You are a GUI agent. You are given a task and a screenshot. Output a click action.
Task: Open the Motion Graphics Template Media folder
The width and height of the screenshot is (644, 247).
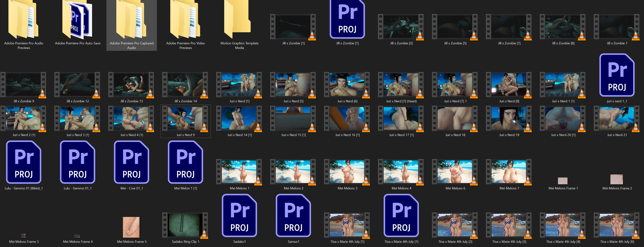coord(237,19)
